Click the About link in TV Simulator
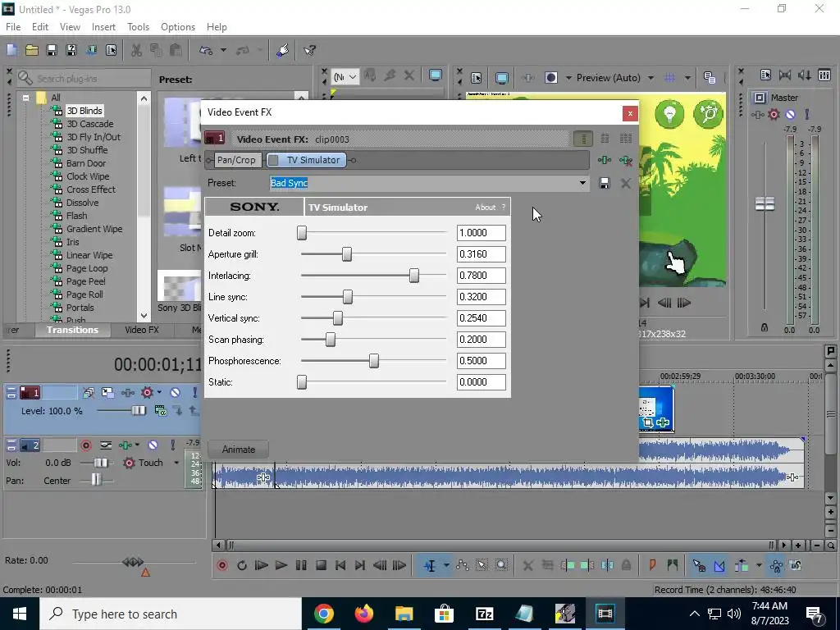This screenshot has height=630, width=840. (x=486, y=208)
